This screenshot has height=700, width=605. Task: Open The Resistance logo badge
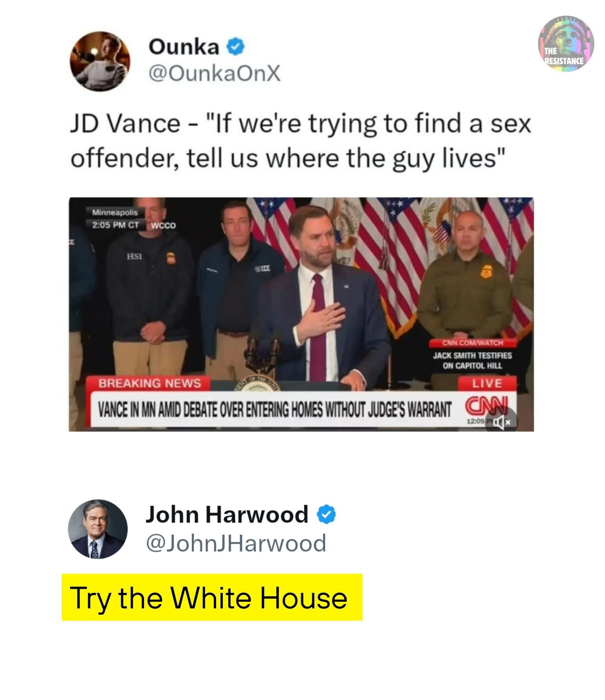(x=566, y=44)
